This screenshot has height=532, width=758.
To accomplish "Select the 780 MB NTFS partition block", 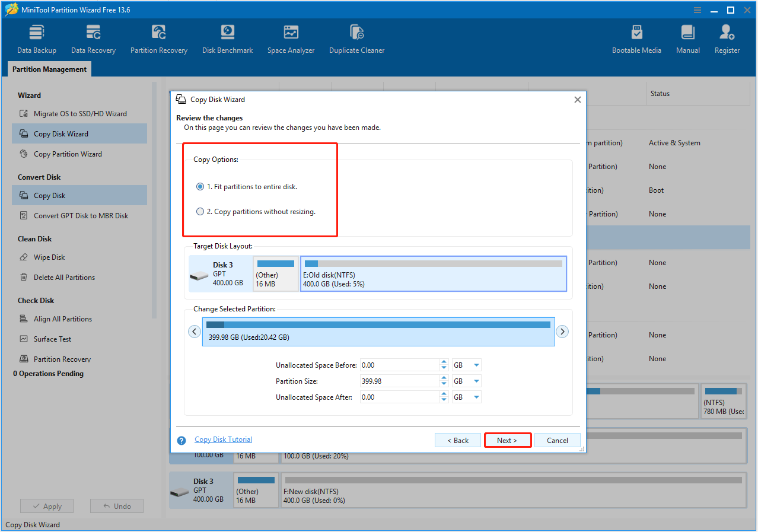I will point(724,402).
